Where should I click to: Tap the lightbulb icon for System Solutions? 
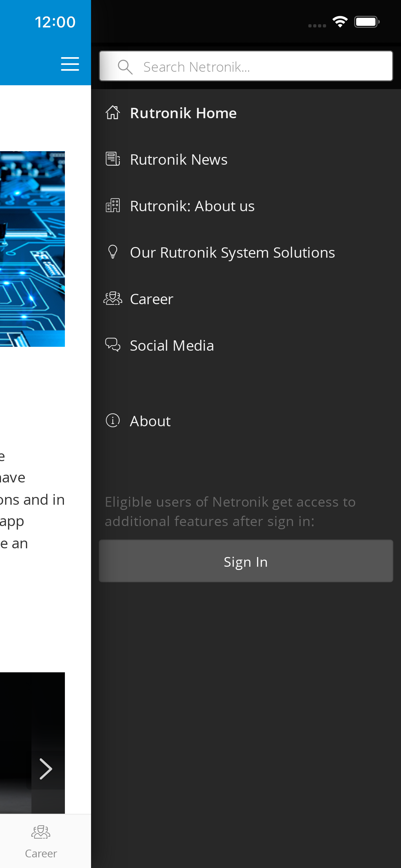click(113, 252)
